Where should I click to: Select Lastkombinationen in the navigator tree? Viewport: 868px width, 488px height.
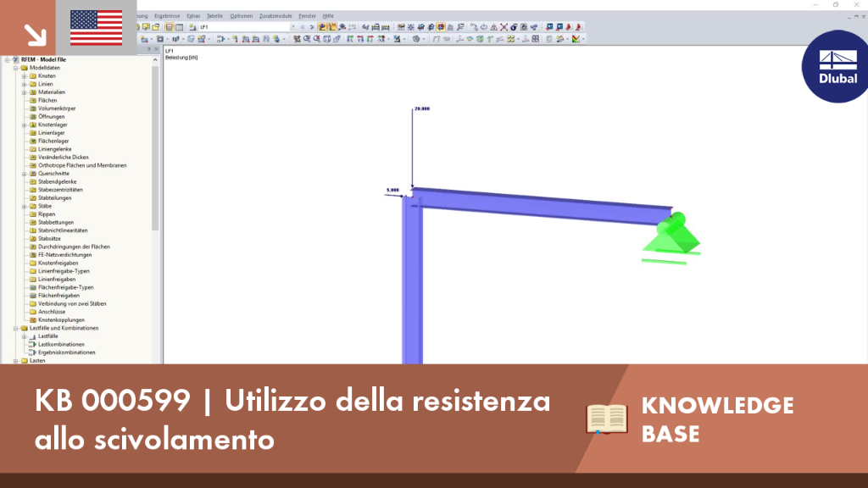[61, 344]
